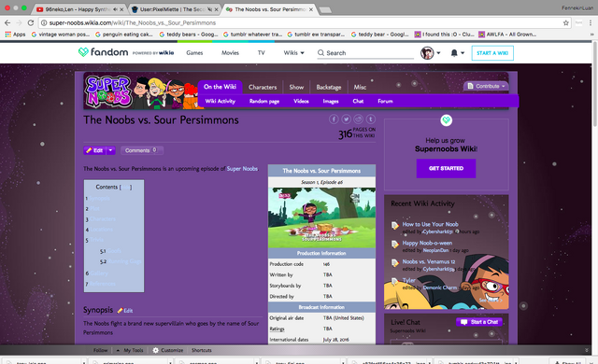
Task: Click browser forward arrow
Action: [19, 22]
